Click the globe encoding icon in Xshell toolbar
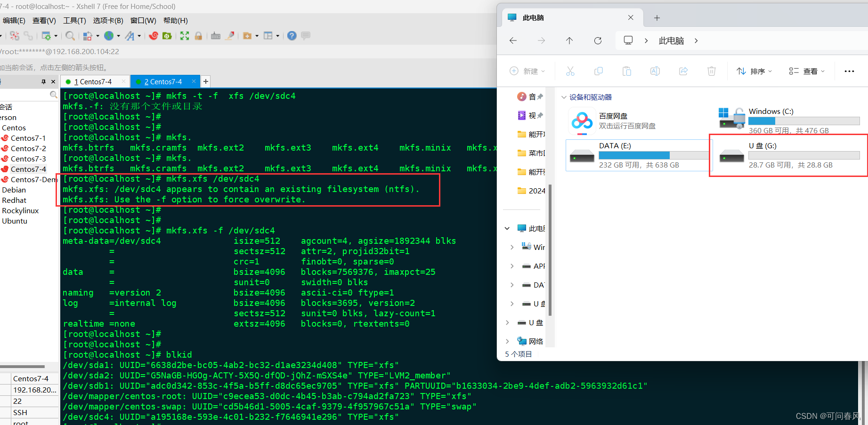This screenshot has width=868, height=425. [109, 36]
